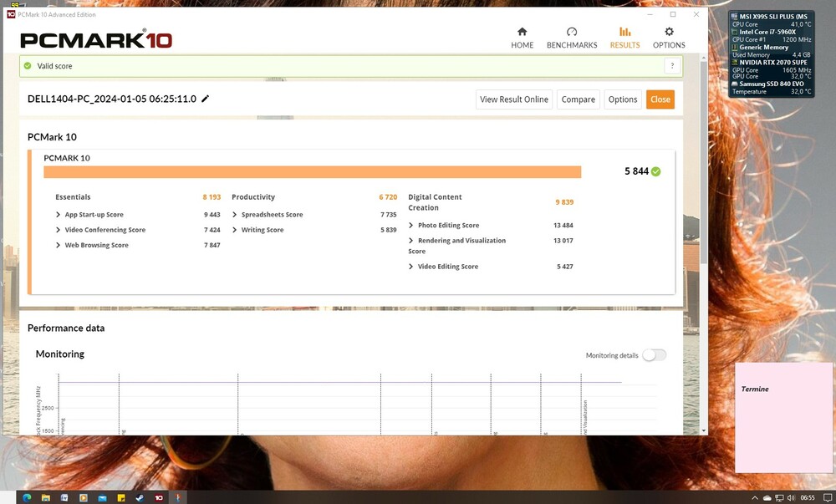This screenshot has height=504, width=836.
Task: Click the taskbar clock 06:55
Action: [x=808, y=498]
